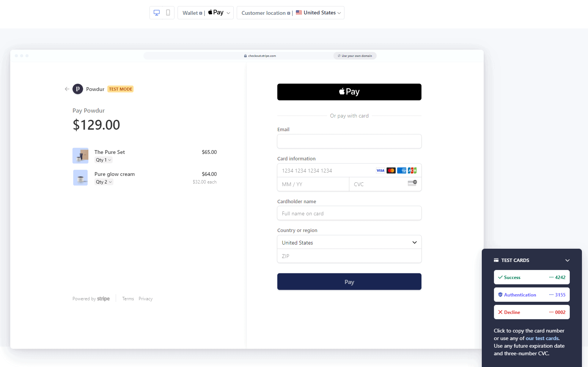The image size is (588, 367).
Task: Click the Email input field
Action: 349,141
